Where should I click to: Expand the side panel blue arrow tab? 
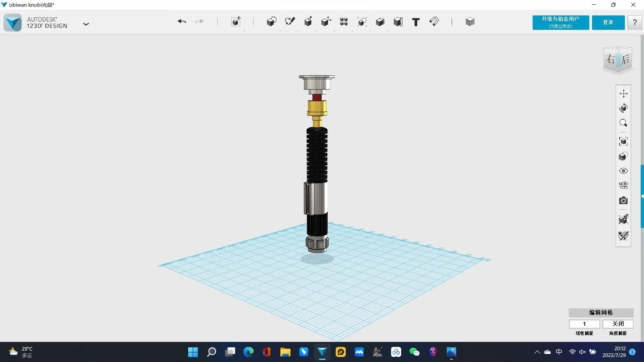pos(642,196)
